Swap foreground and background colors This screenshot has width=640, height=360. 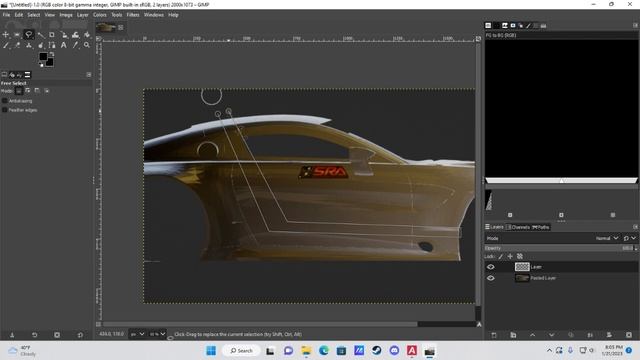52,54
